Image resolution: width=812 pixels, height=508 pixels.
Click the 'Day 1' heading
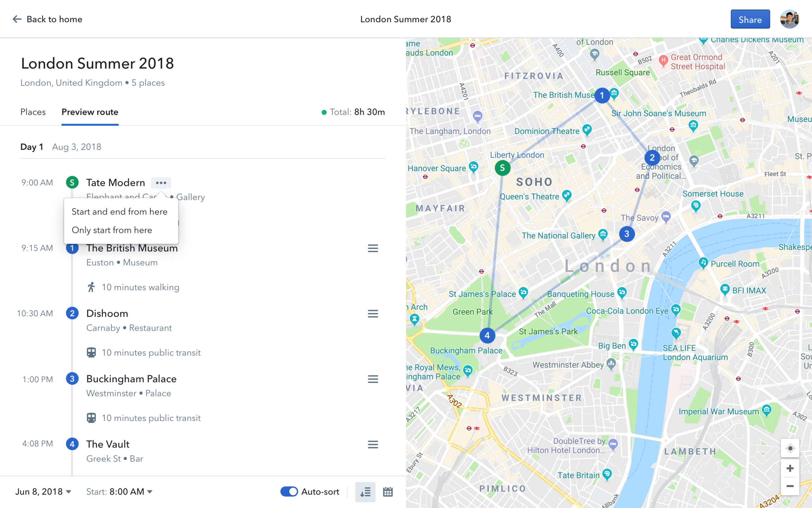[32, 147]
